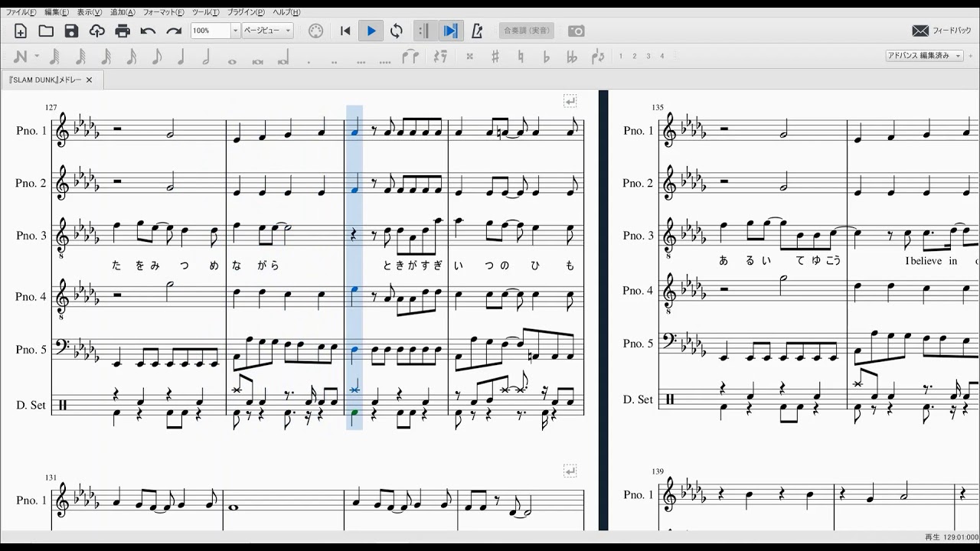Redo the last undone action
This screenshot has height=551, width=980.
pyautogui.click(x=174, y=31)
